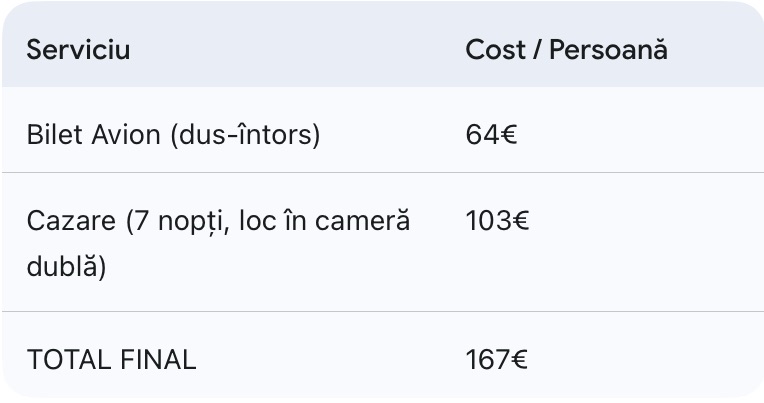Select the TOTAL FINAL label cell

point(111,360)
